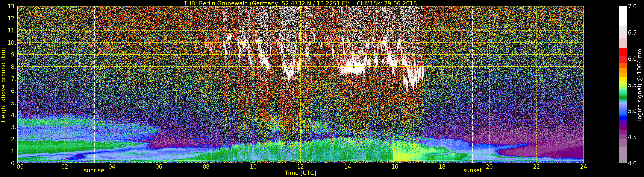Select the height axis tick label '11.'

pos(12,31)
